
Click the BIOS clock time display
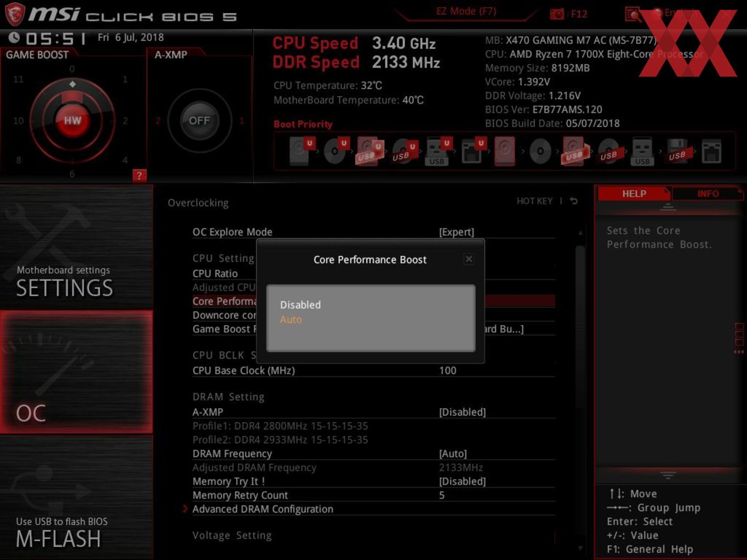pos(56,38)
